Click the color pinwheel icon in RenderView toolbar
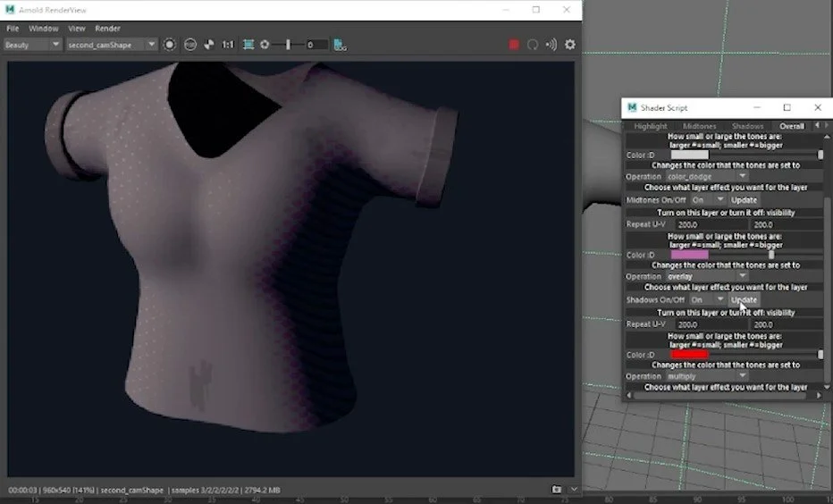833x504 pixels. click(209, 45)
